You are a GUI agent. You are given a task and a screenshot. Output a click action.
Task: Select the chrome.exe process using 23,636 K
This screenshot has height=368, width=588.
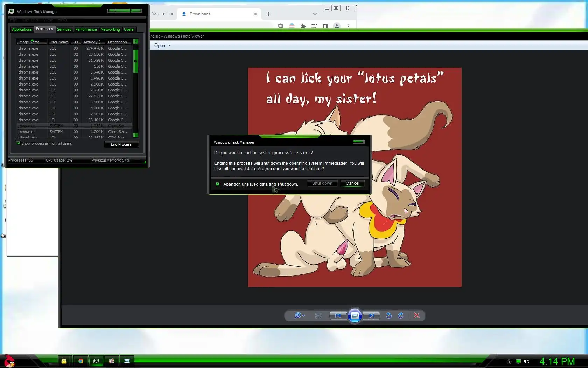pos(74,54)
